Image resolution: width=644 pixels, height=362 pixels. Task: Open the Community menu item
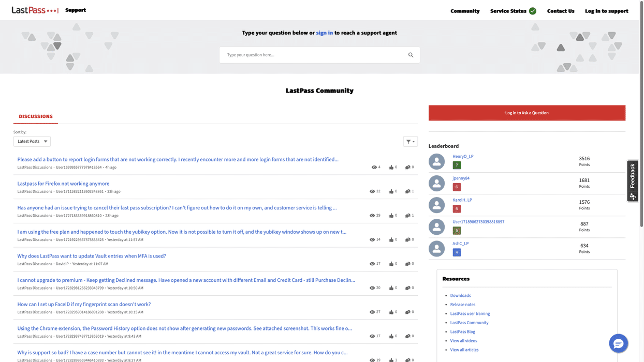coord(464,10)
